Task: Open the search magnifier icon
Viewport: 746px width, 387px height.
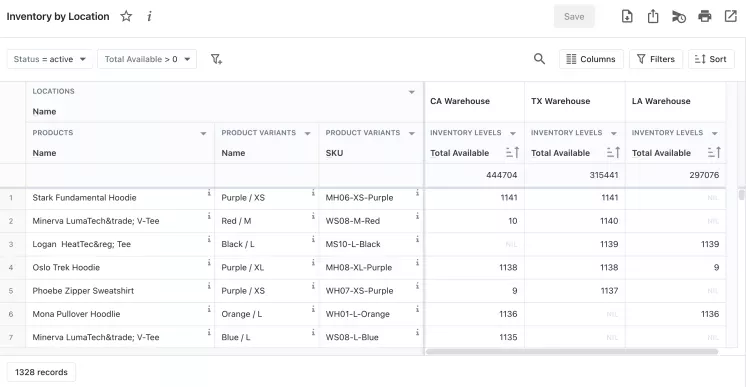Action: pyautogui.click(x=539, y=59)
